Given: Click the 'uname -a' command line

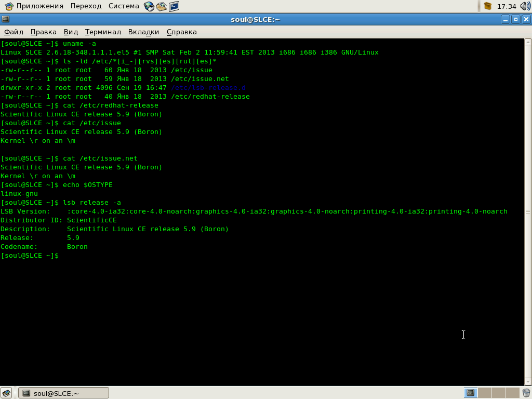Looking at the screenshot, I should (x=48, y=44).
